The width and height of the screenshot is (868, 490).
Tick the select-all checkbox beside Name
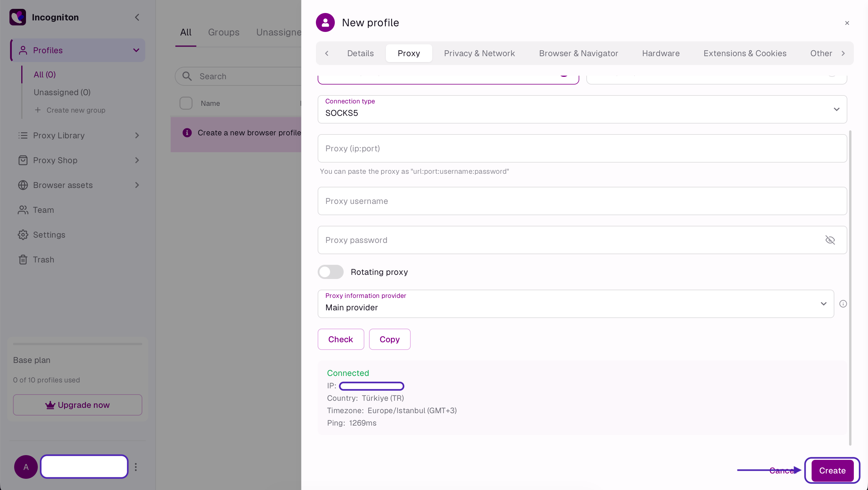pos(186,103)
